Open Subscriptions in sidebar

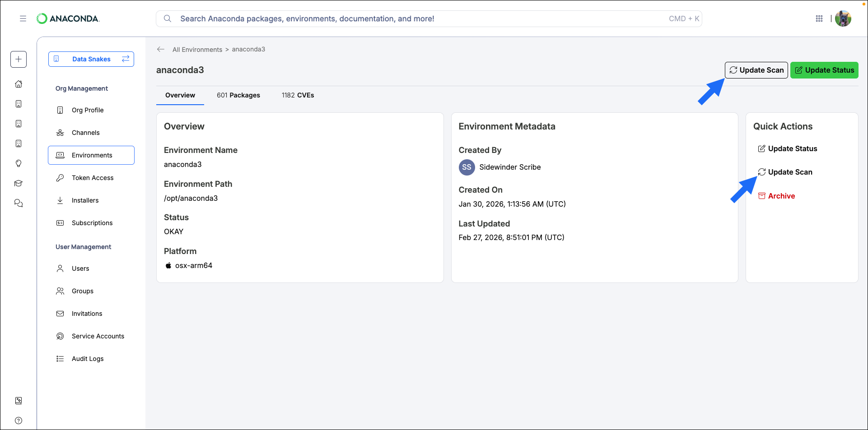[x=91, y=223]
